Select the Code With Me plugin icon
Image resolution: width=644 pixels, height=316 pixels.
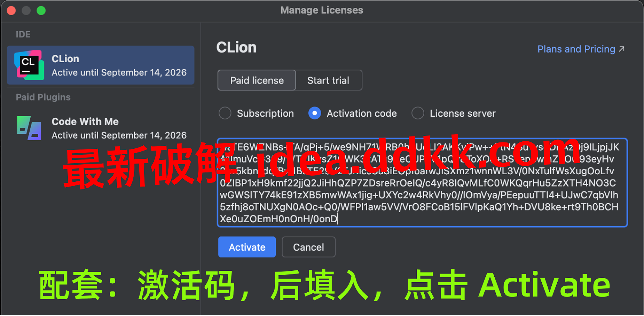[x=29, y=128]
